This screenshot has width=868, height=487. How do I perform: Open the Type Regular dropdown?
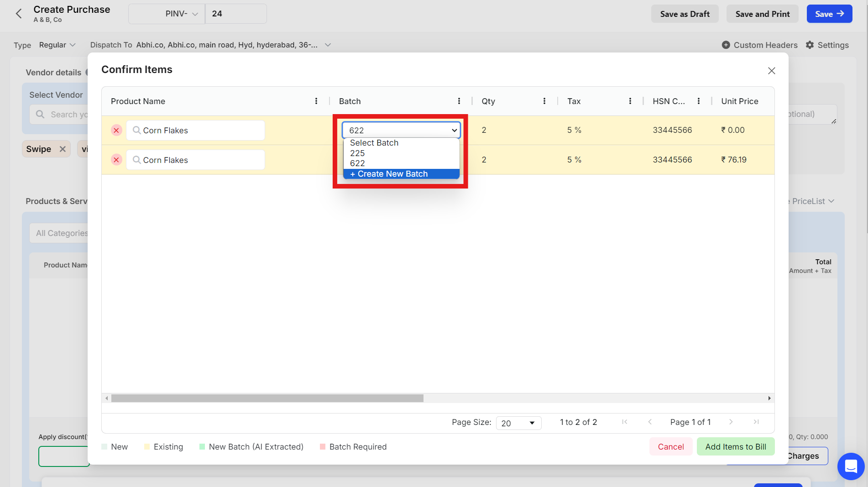(58, 45)
